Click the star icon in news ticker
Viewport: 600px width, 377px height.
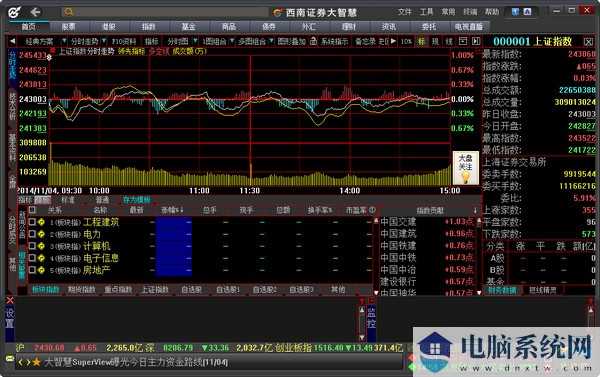tap(36, 362)
